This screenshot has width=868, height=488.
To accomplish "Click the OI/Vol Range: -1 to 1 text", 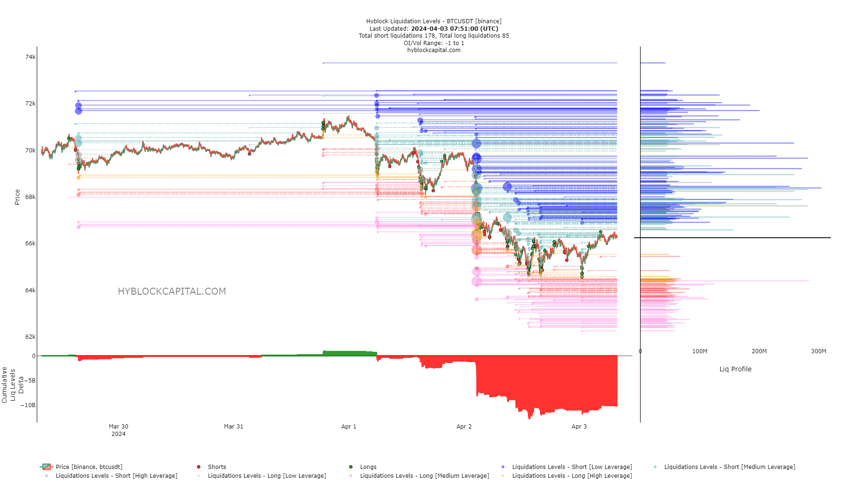I will coord(434,43).
